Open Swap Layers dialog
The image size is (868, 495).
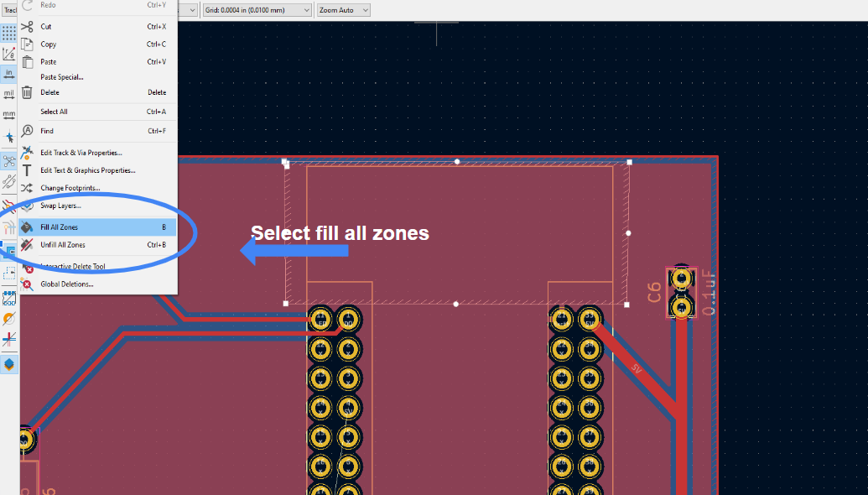pyautogui.click(x=98, y=206)
